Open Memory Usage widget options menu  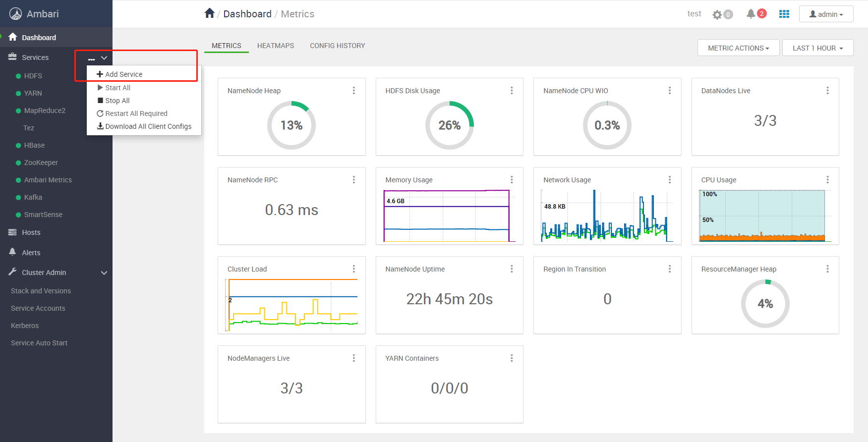click(x=512, y=180)
